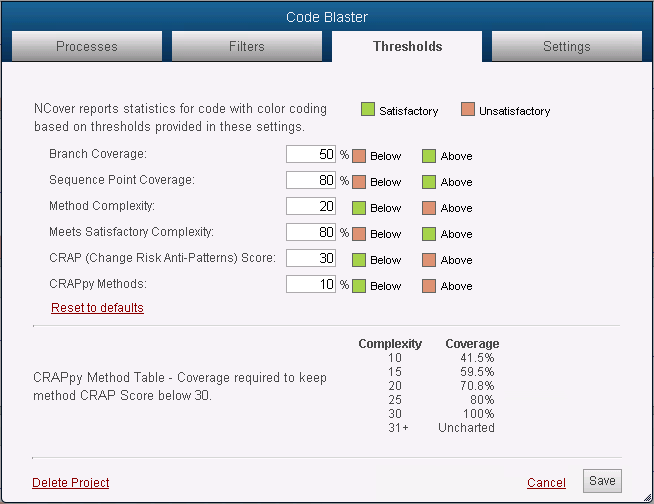Open the Filters tab
Viewport: 654px width, 504px height.
coord(247,46)
